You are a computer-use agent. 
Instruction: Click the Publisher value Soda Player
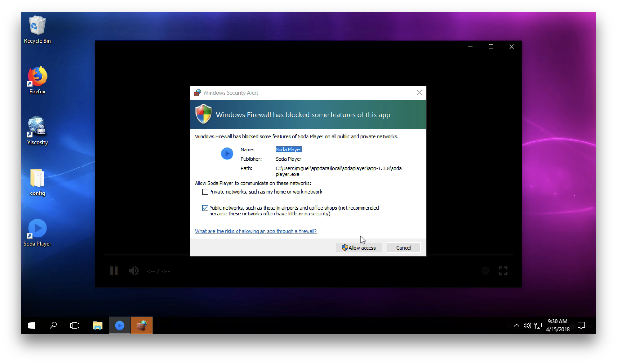click(x=288, y=159)
